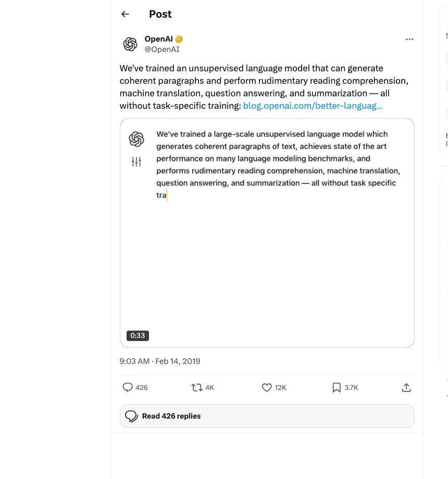
Task: Open sharing options via the upload arrow
Action: (x=406, y=387)
